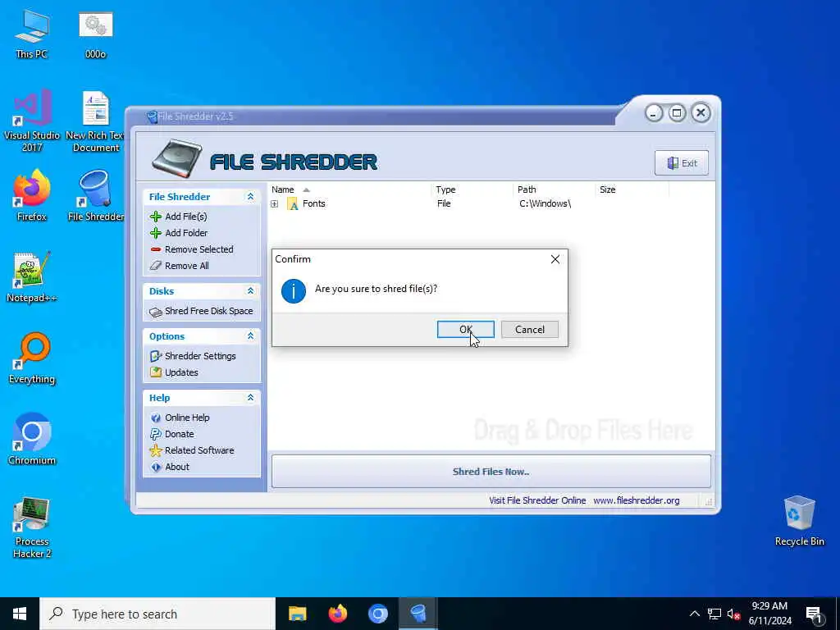This screenshot has width=840, height=630.
Task: Click About info icon
Action: pos(156,467)
